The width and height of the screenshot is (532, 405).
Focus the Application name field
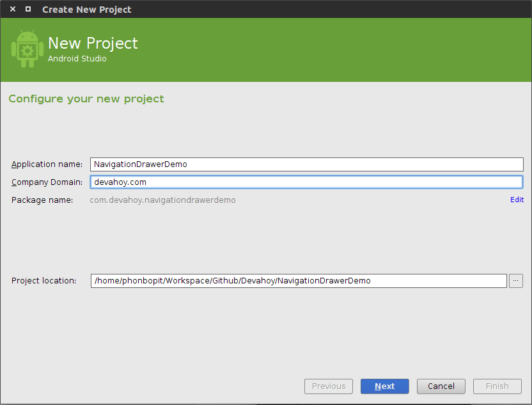coord(307,164)
